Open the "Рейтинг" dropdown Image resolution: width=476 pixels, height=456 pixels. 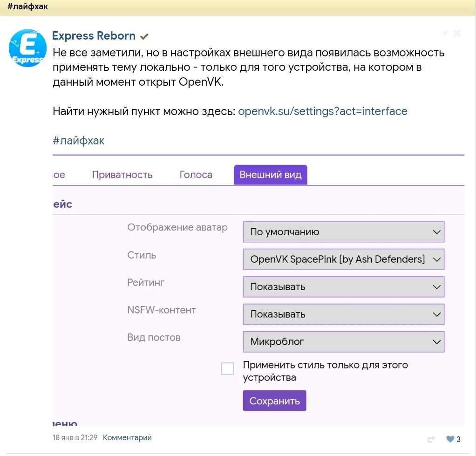click(x=343, y=286)
